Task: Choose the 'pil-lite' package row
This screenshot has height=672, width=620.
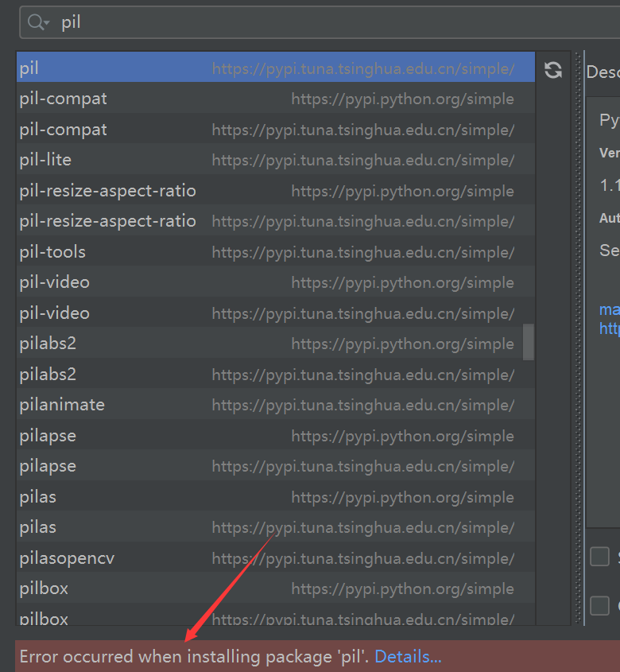Action: (x=276, y=159)
